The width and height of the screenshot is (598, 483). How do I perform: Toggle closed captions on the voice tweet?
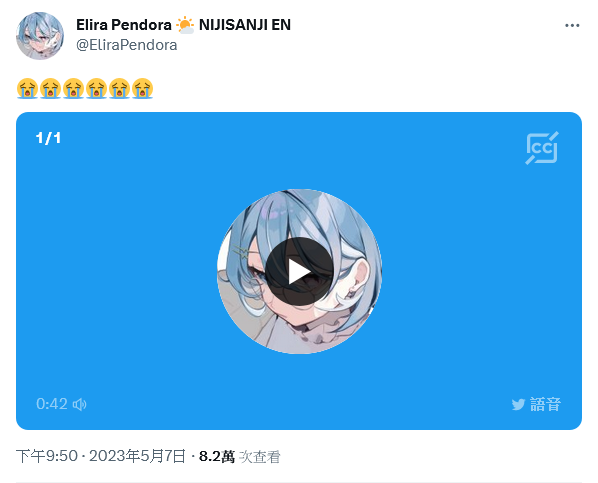pos(542,148)
